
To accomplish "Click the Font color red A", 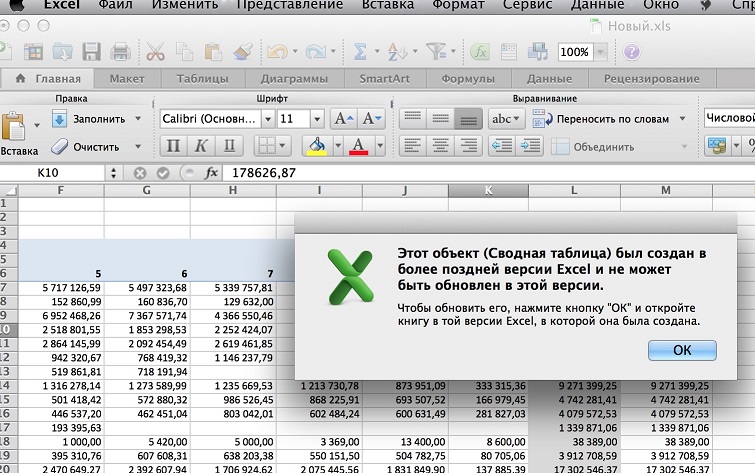I will coord(358,146).
